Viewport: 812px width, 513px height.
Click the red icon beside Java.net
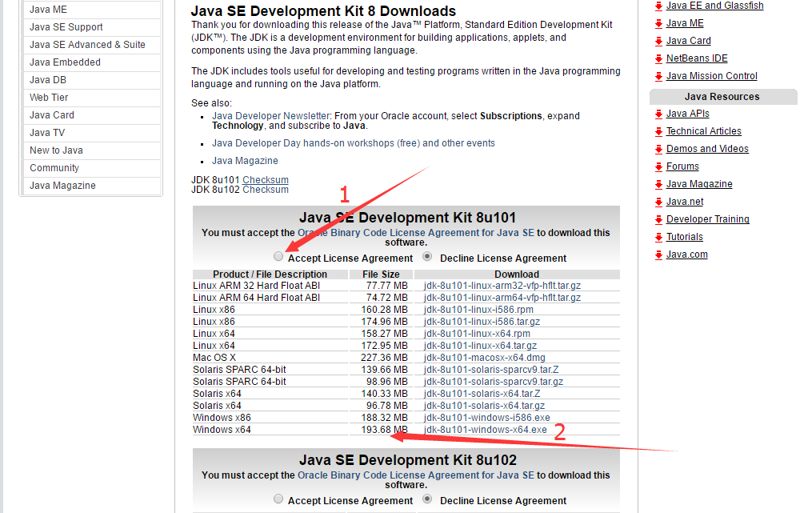point(658,202)
